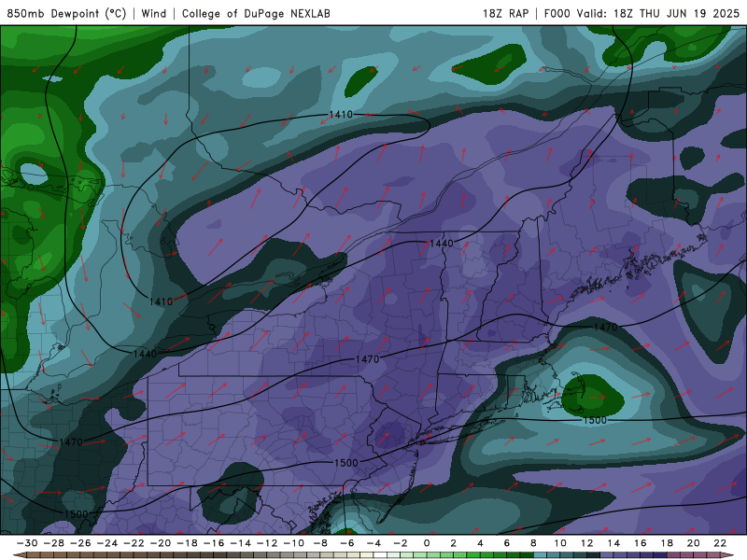Click the "6" colorbar label
This screenshot has height=560, width=747.
(507, 543)
